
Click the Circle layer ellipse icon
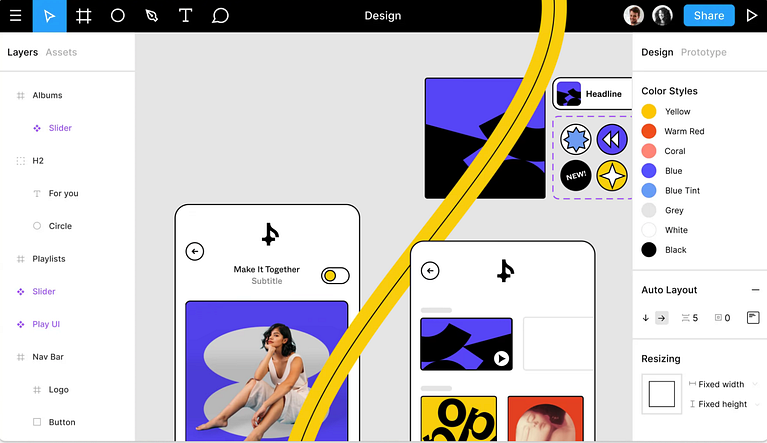(x=37, y=226)
